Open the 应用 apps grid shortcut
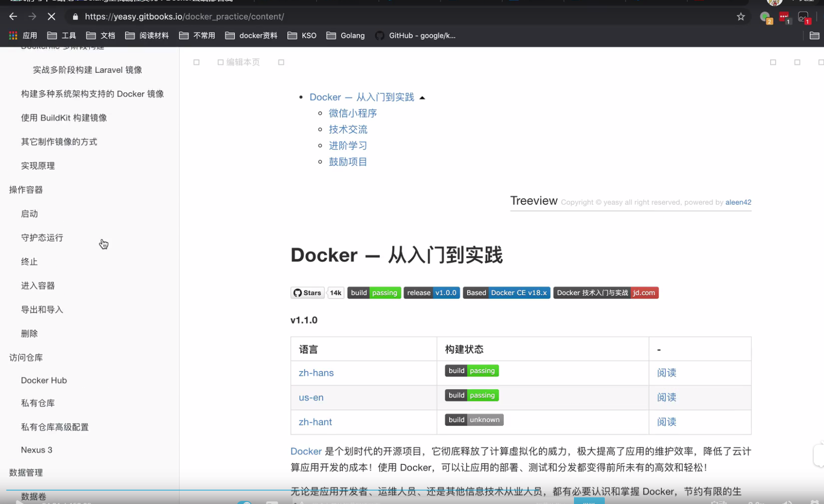 23,35
